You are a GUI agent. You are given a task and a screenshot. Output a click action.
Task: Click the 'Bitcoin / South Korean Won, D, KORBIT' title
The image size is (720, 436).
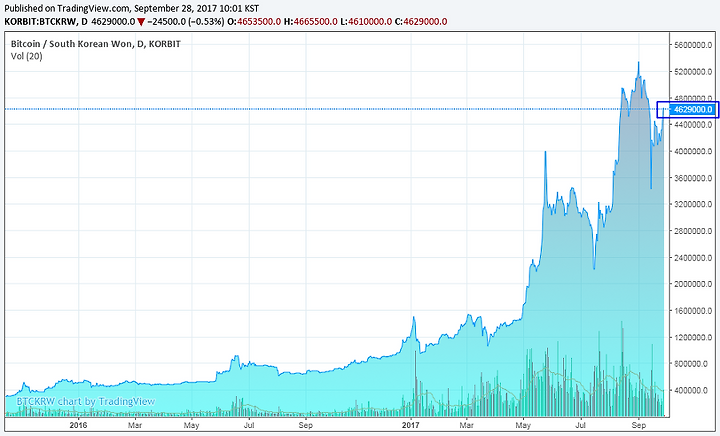96,44
